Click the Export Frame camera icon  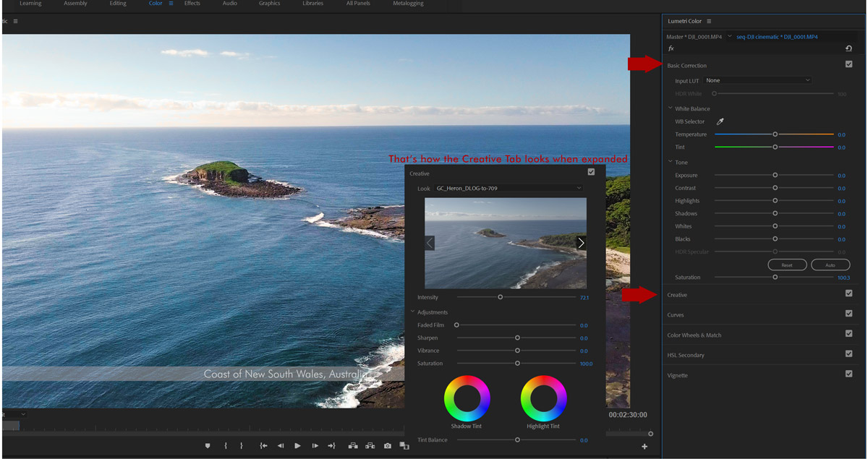388,445
